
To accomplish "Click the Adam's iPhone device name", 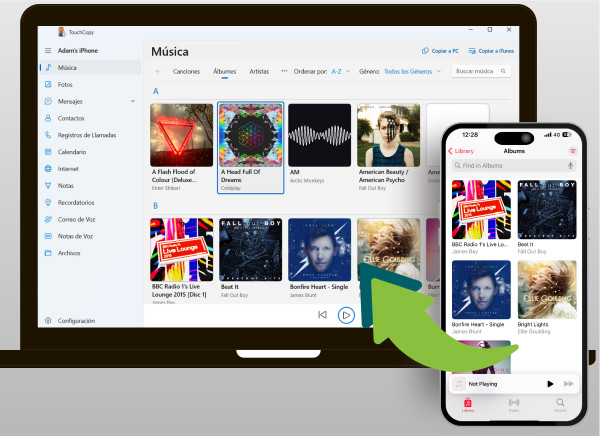I will [x=78, y=51].
